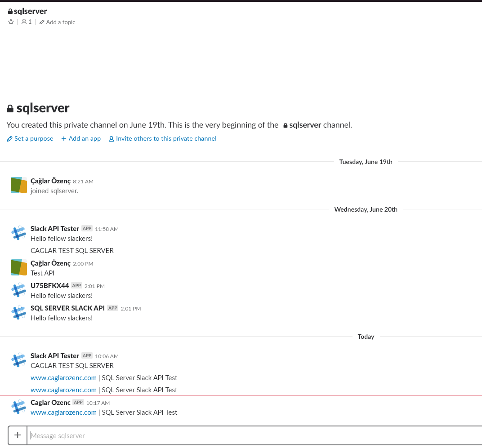Open second www.caglarozenc.com link under 10:06 AM
The image size is (482, 448).
[x=63, y=390]
